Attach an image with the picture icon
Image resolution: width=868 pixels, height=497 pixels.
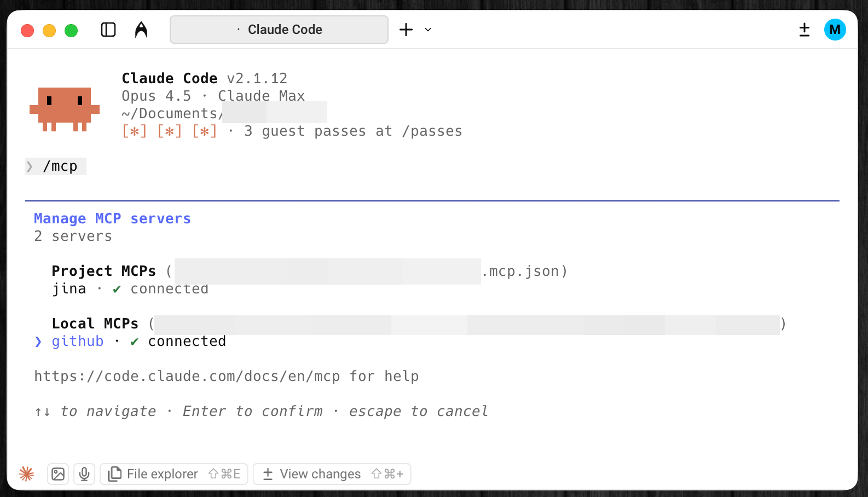point(58,474)
